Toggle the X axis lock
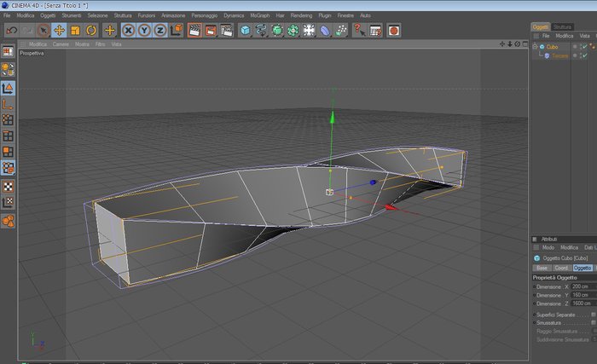Image resolution: width=597 pixels, height=364 pixels. click(128, 30)
